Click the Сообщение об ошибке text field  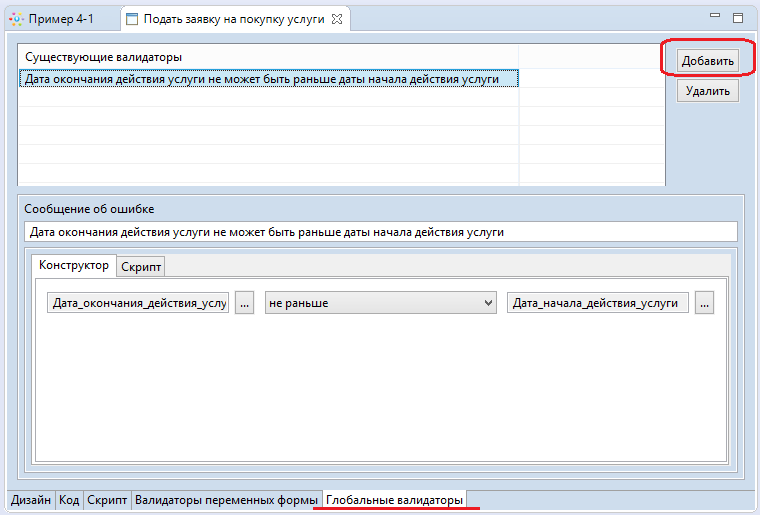[x=379, y=231]
